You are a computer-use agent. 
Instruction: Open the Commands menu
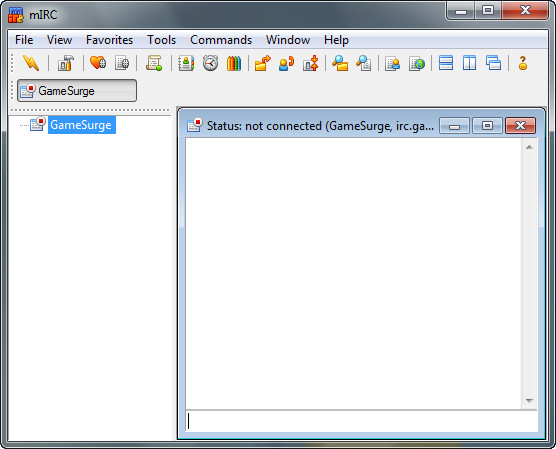pos(221,40)
